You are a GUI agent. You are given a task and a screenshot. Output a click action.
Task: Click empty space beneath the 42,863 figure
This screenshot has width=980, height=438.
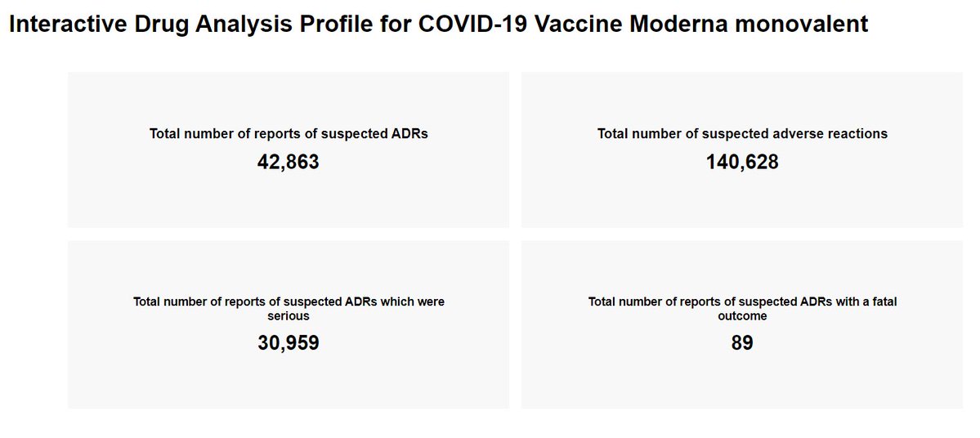(289, 203)
